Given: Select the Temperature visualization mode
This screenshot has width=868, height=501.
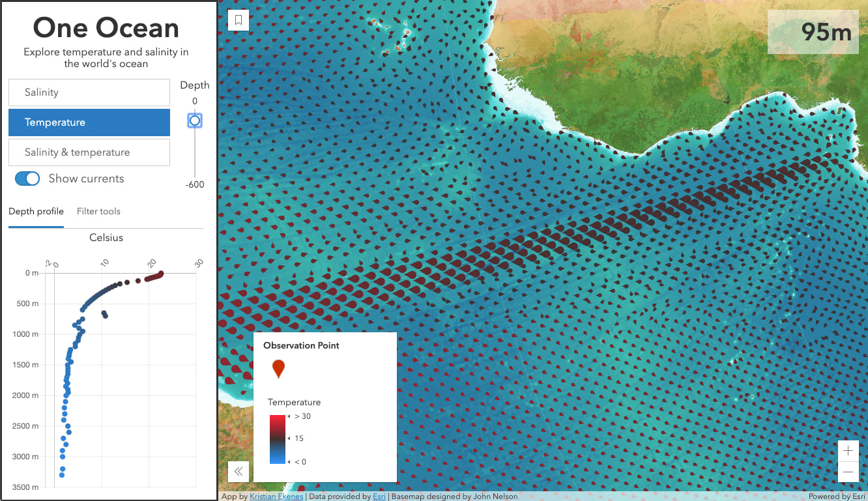Looking at the screenshot, I should [89, 122].
